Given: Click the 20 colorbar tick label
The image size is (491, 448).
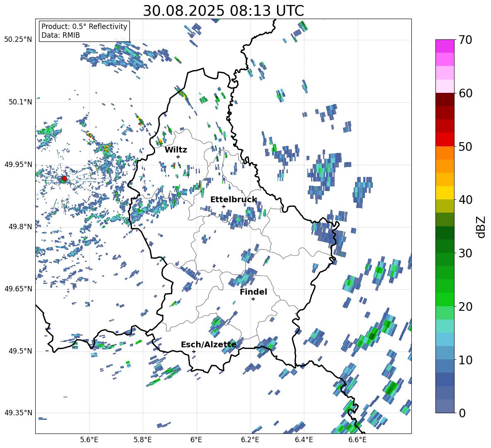Looking at the screenshot, I should pos(465,307).
